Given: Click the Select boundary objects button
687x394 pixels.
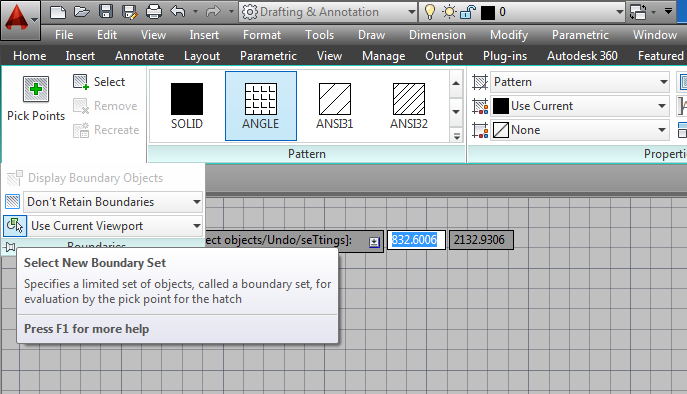Looking at the screenshot, I should coord(99,82).
